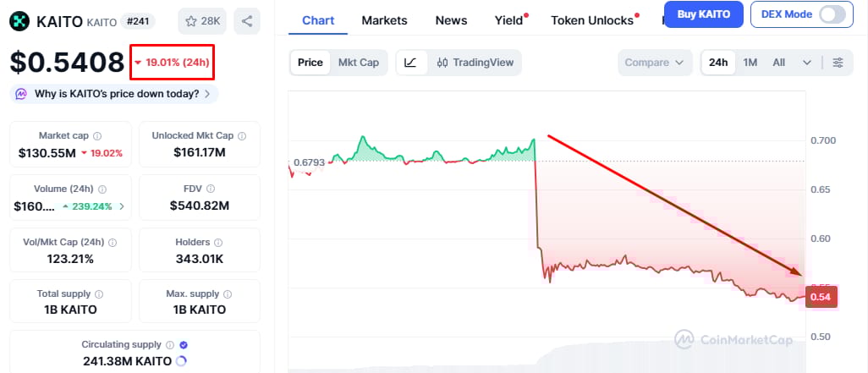Click info icon beside Market cap
868x373 pixels.
97,136
